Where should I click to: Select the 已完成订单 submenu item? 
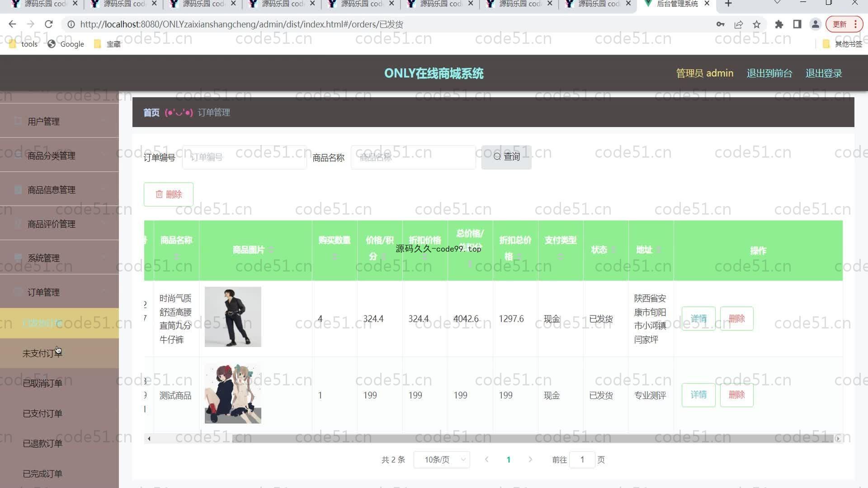click(59, 474)
